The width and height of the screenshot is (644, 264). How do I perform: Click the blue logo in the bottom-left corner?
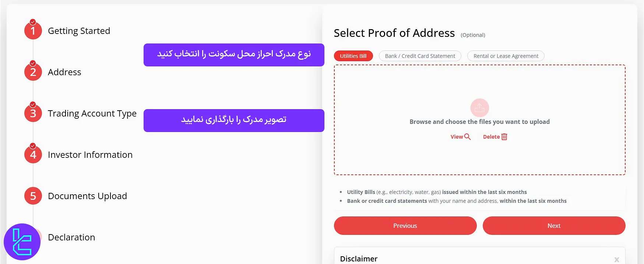point(23,242)
